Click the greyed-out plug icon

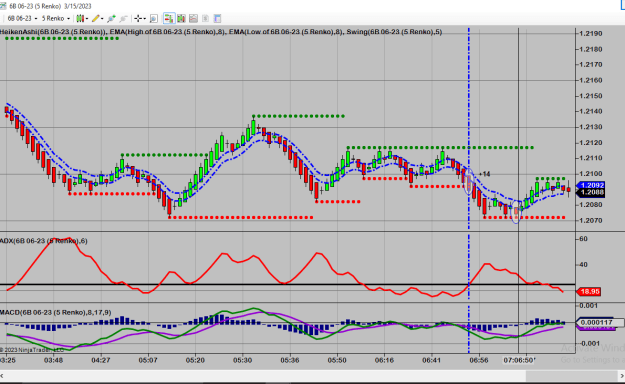(x=124, y=18)
